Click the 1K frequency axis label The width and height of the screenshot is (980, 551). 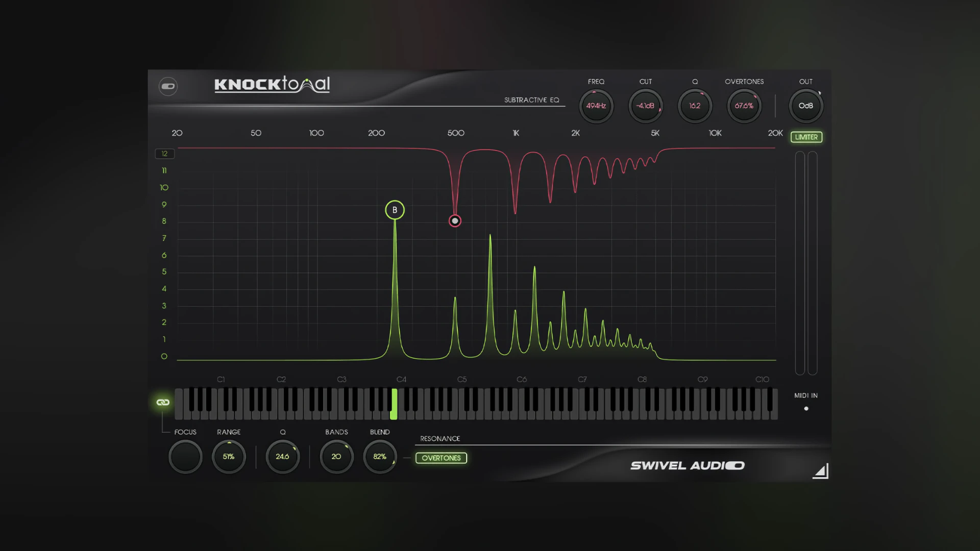click(x=516, y=133)
